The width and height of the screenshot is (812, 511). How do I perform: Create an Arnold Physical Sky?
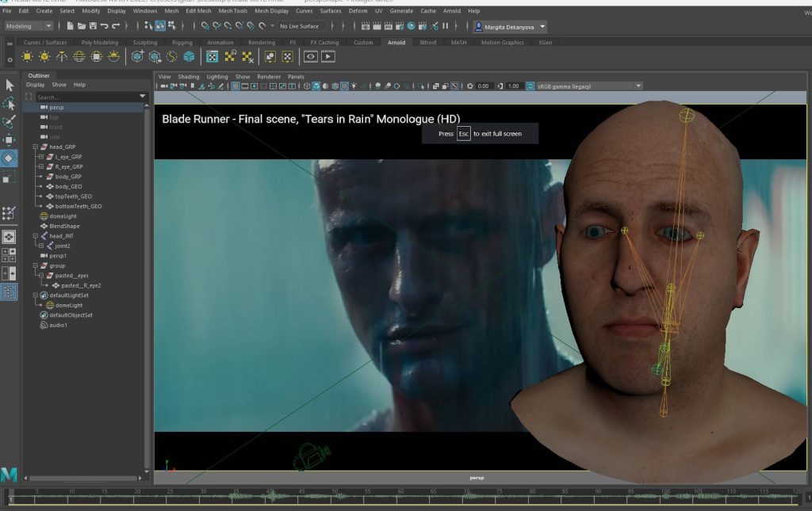click(113, 57)
